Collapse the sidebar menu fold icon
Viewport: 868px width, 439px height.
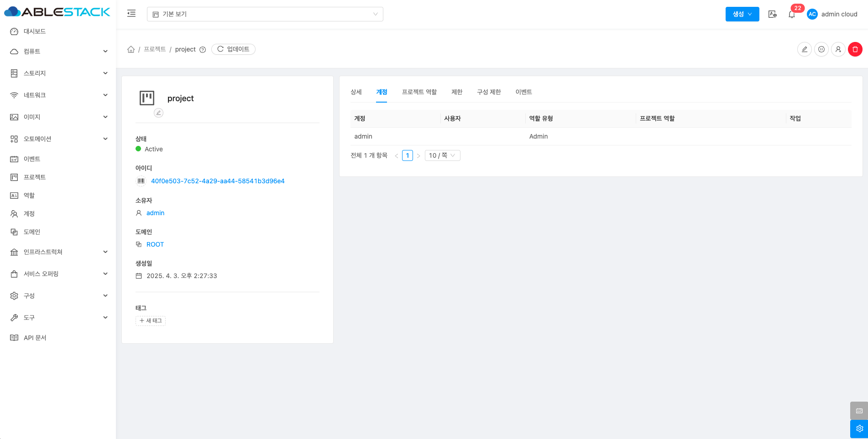(131, 14)
